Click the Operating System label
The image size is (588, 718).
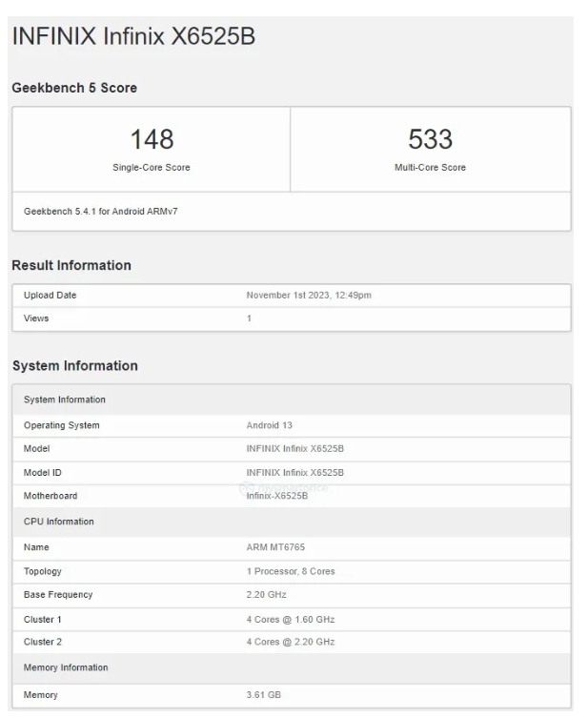[x=61, y=425]
